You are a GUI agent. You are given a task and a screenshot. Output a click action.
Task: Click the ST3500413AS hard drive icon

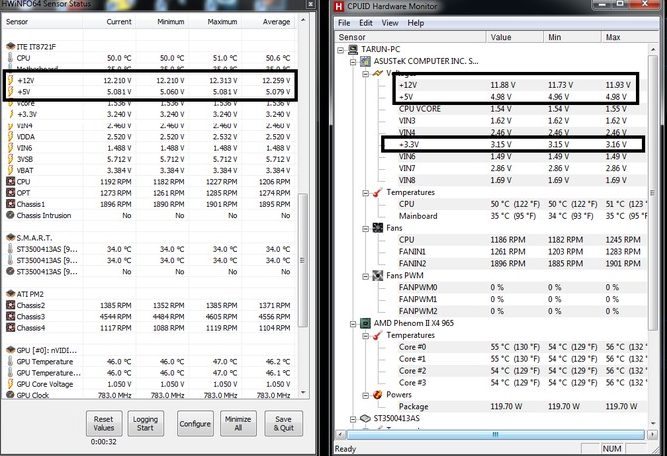[365, 419]
